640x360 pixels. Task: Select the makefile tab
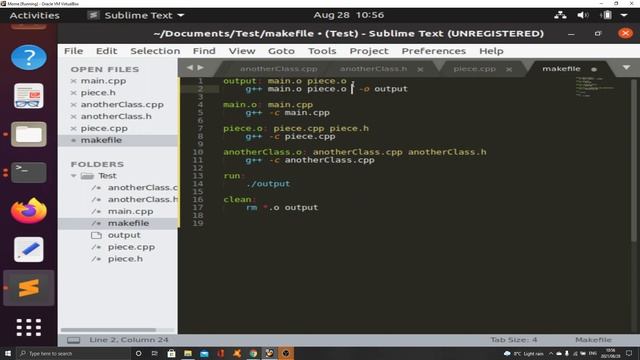pos(561,69)
